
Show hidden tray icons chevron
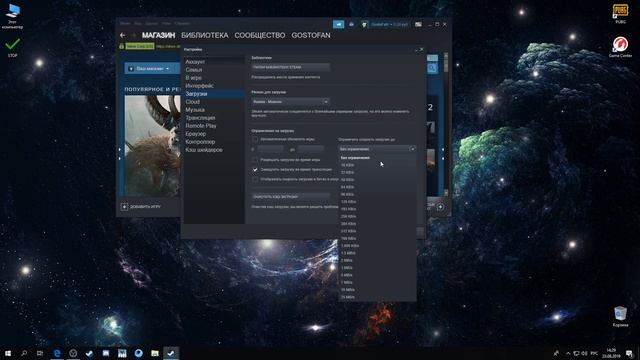click(568, 353)
